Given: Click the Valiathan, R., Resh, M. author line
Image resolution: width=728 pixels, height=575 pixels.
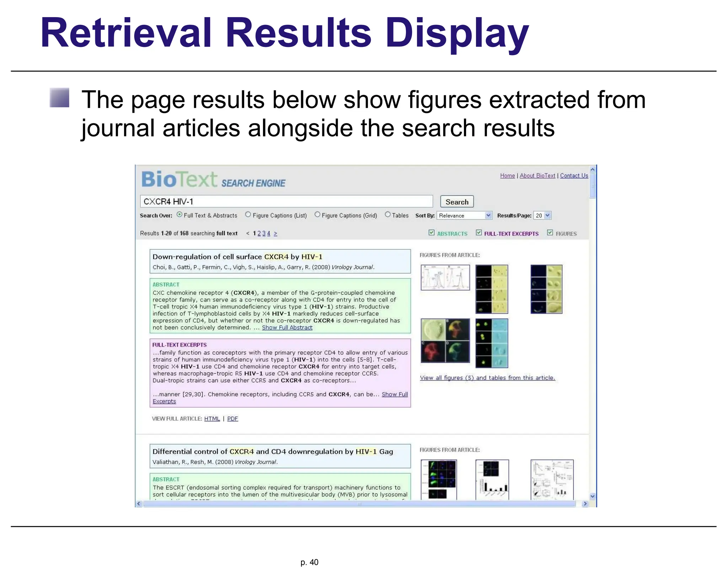Looking at the screenshot, I should pyautogui.click(x=215, y=462).
